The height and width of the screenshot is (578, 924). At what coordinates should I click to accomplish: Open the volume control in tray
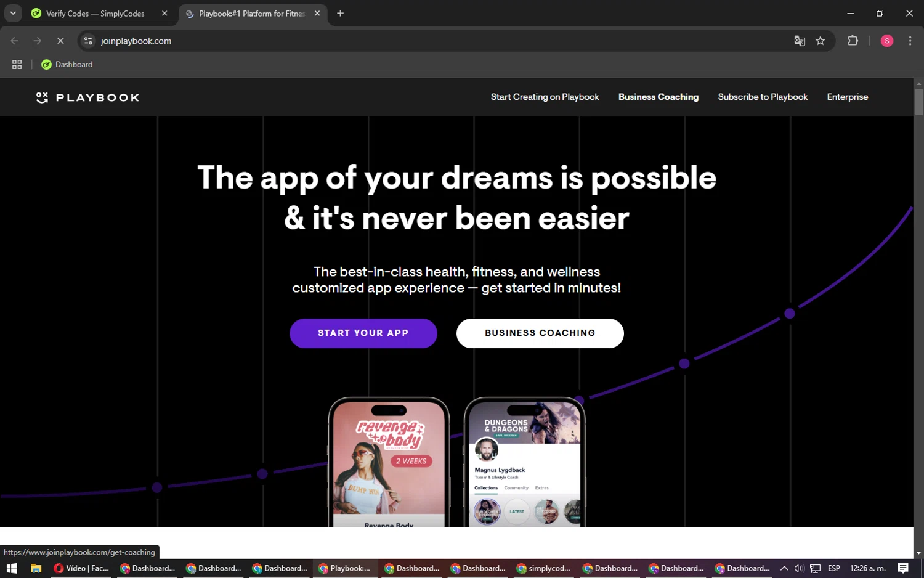point(799,568)
